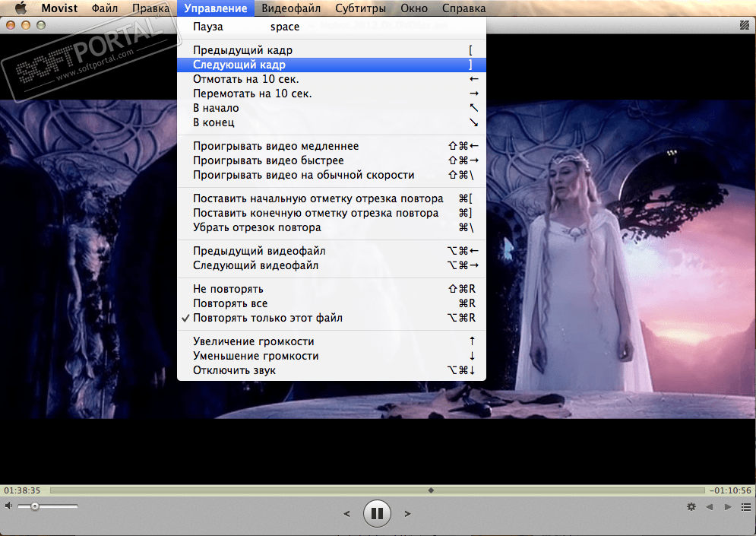
Task: Open settings gear icon in control bar
Action: (691, 506)
